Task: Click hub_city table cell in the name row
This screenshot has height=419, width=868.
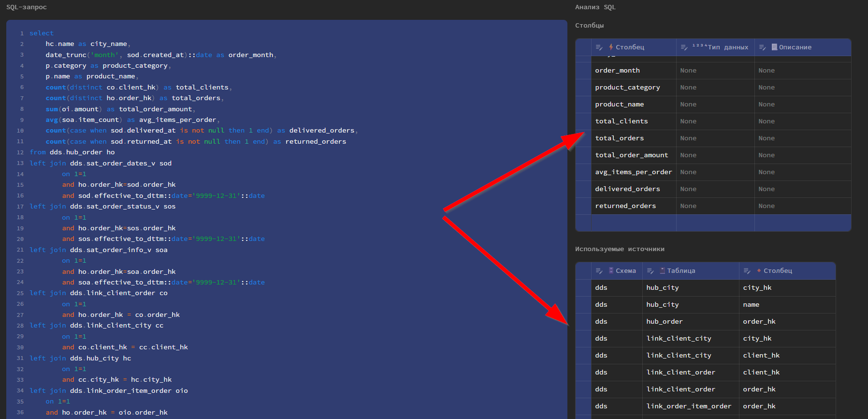Action: 691,305
